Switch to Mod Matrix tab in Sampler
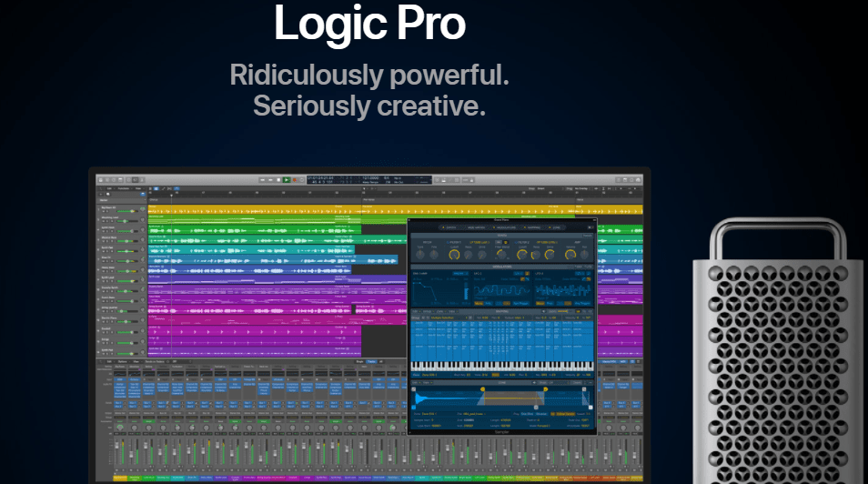The image size is (868, 484). [476, 227]
